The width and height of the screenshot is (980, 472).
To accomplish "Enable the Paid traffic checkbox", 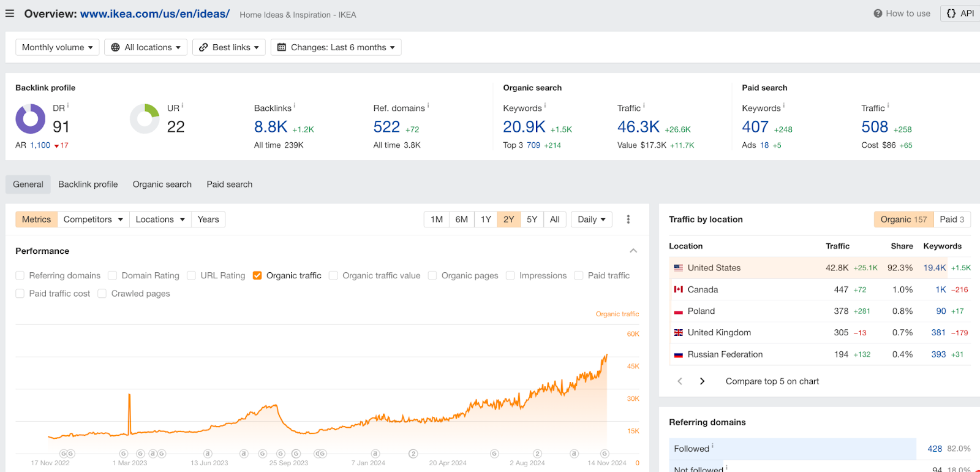I will pyautogui.click(x=579, y=276).
